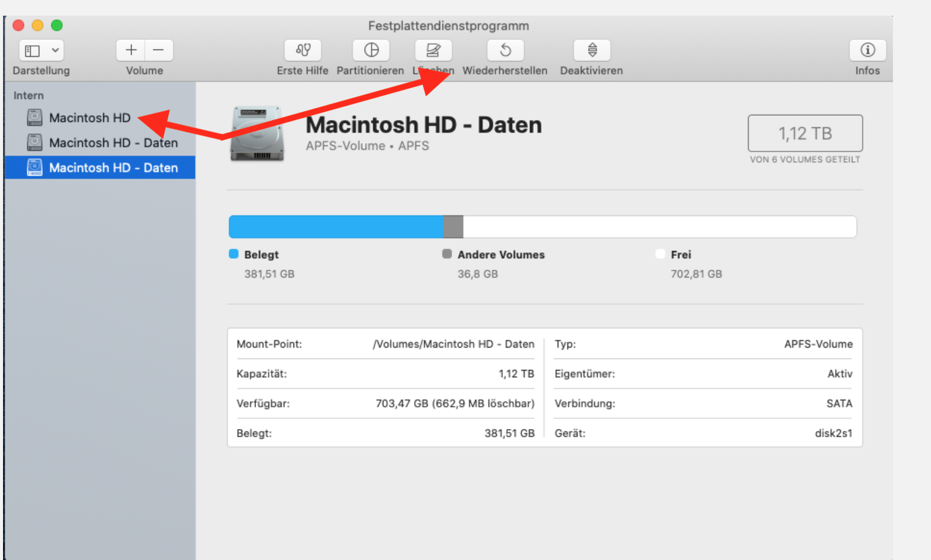The image size is (931, 560).
Task: Click the 703,47 GB (662,9 MB löschbar) value
Action: click(455, 404)
